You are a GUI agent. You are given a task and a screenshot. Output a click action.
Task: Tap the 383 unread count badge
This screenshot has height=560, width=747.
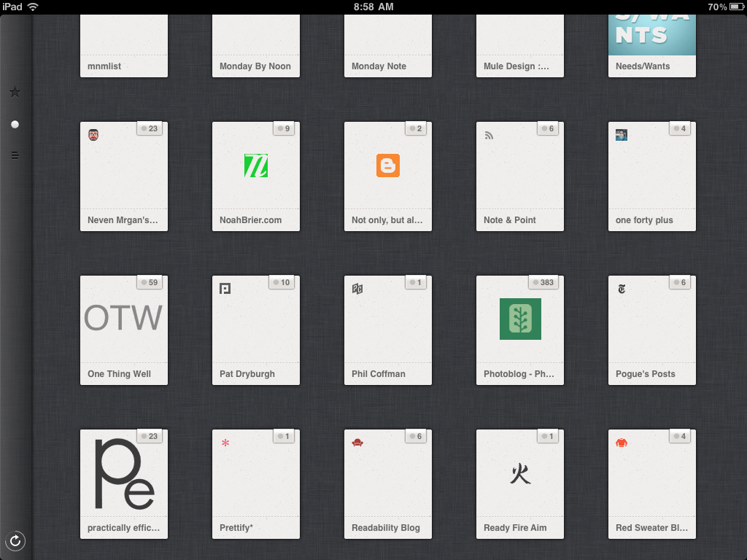click(543, 282)
